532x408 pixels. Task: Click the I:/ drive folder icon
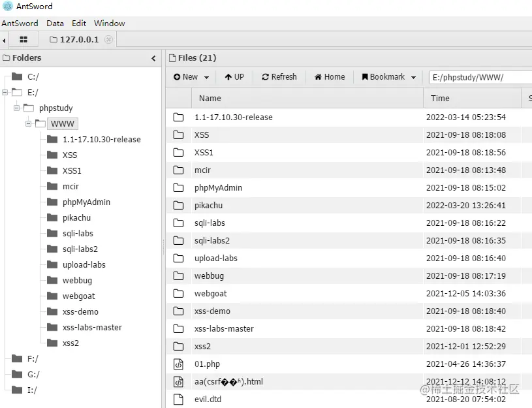pyautogui.click(x=17, y=390)
